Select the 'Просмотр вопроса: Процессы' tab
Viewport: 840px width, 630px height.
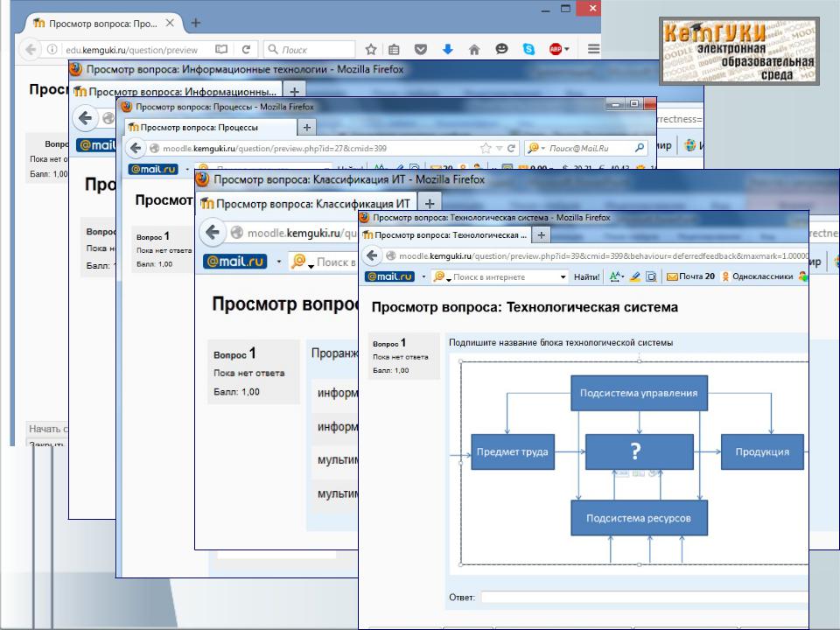(x=211, y=128)
